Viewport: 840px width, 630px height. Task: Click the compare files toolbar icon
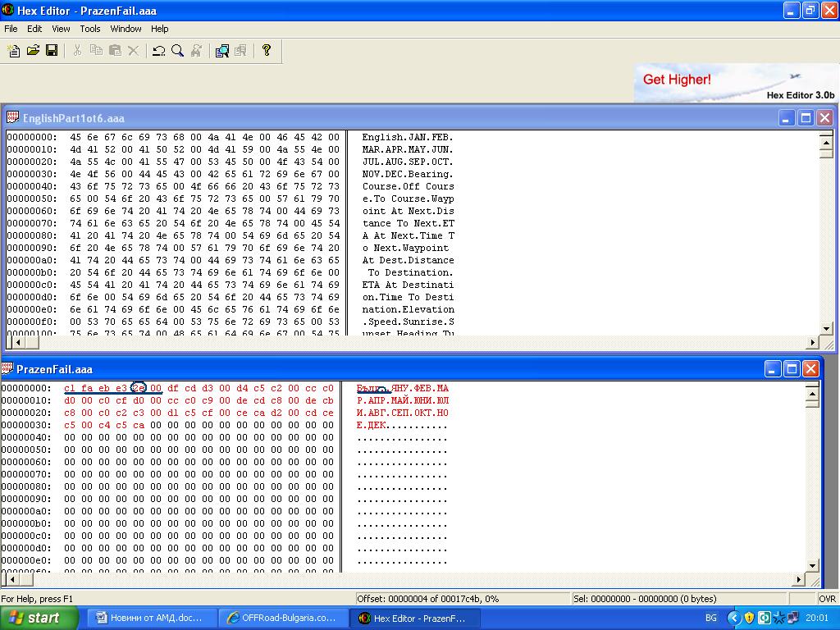coord(222,51)
